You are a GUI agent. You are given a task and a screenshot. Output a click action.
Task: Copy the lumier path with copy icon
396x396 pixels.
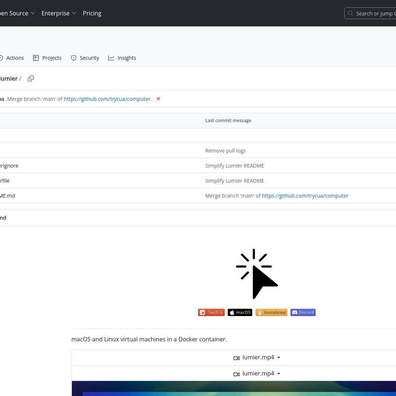point(31,79)
